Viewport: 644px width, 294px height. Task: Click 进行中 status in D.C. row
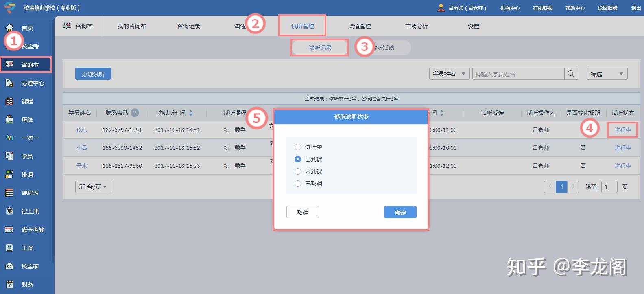click(623, 130)
